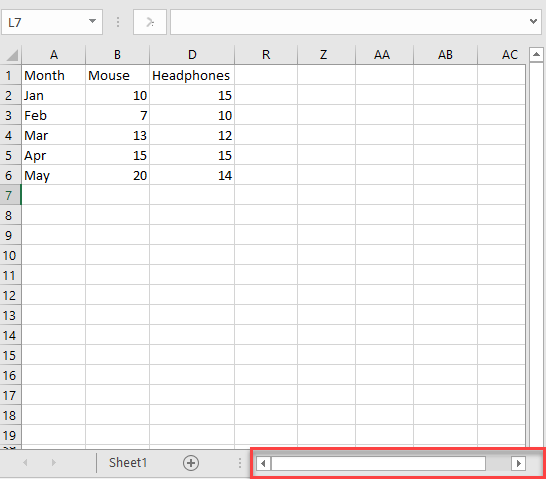Click the Insert Function fx button
This screenshot has width=546, height=479.
tap(150, 22)
